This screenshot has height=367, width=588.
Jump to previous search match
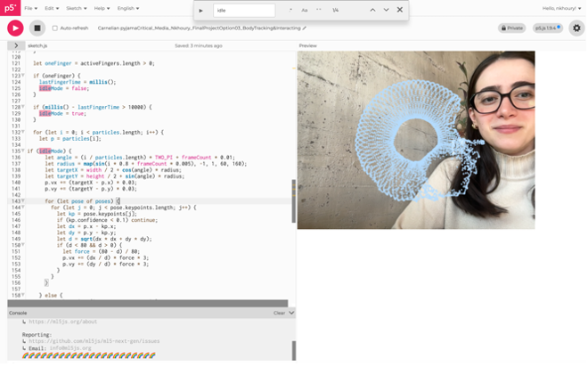click(x=372, y=10)
